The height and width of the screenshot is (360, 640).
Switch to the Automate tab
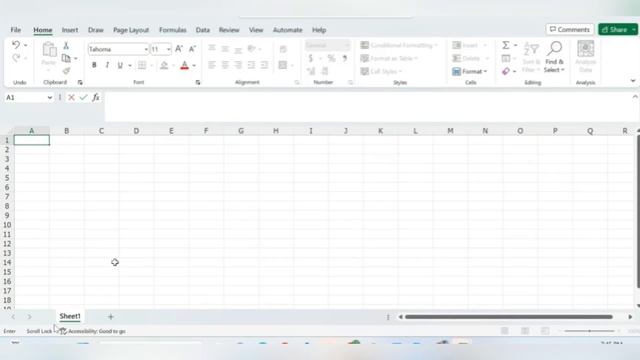(x=288, y=30)
